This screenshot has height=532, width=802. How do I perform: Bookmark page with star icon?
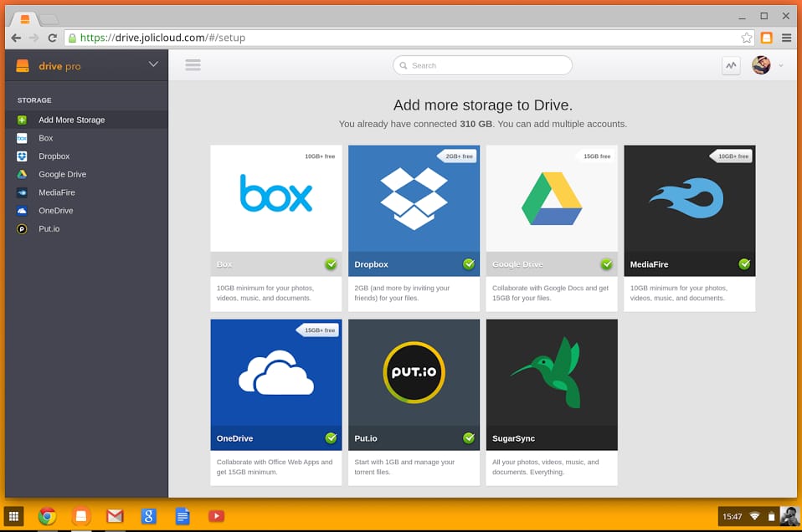746,38
